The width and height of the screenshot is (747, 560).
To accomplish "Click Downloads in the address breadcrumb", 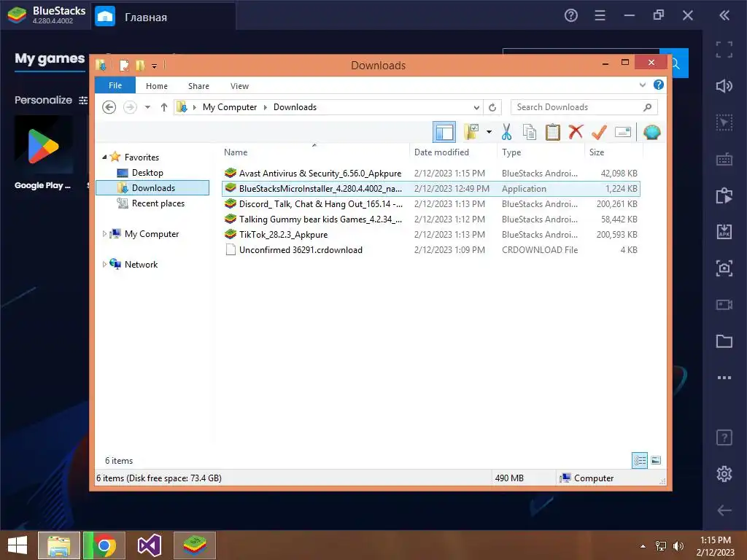I will click(295, 107).
